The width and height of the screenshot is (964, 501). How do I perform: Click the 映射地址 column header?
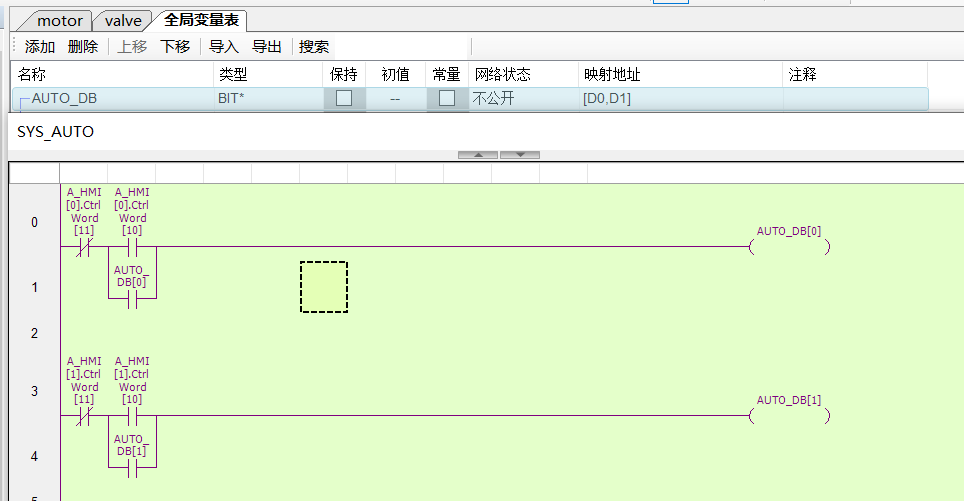pos(681,74)
